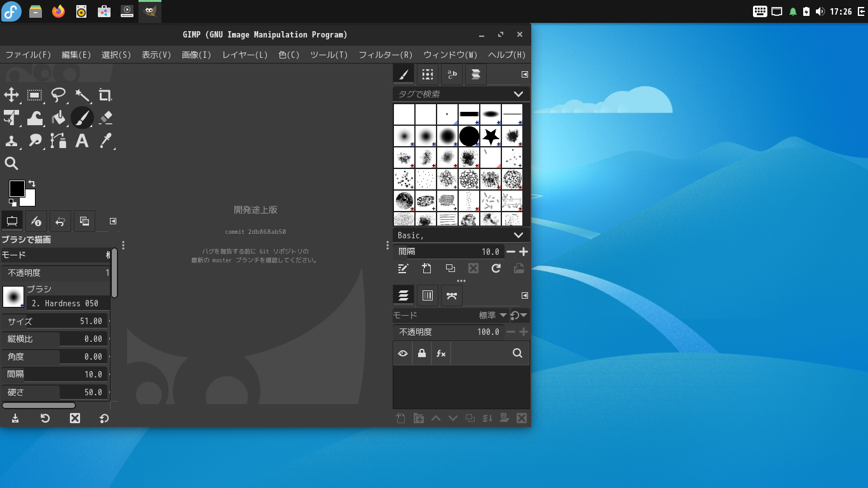
Task: Reset tool options to default values
Action: 104,418
